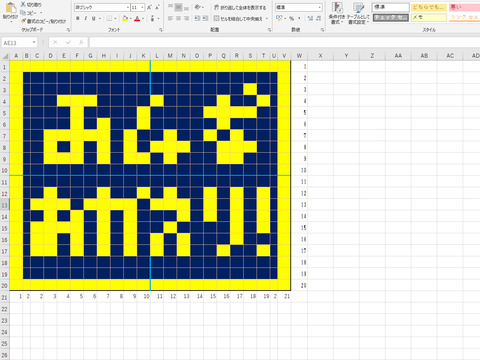Toggle italic formatting
This screenshot has height=360, width=480.
pyautogui.click(x=86, y=18)
